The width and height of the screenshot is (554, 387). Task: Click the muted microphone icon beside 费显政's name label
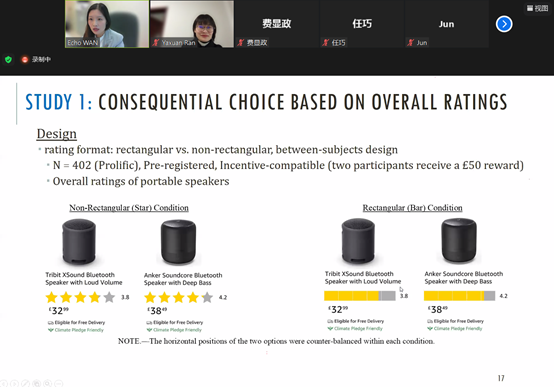[x=241, y=43]
